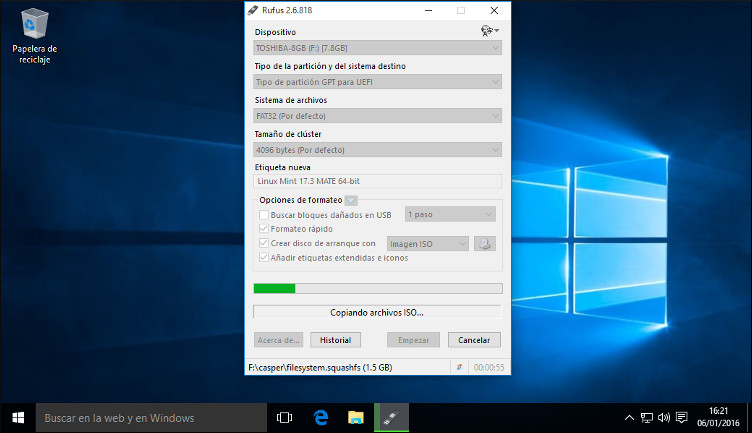The image size is (752, 433).
Task: Open File Explorer from the taskbar
Action: click(x=356, y=418)
